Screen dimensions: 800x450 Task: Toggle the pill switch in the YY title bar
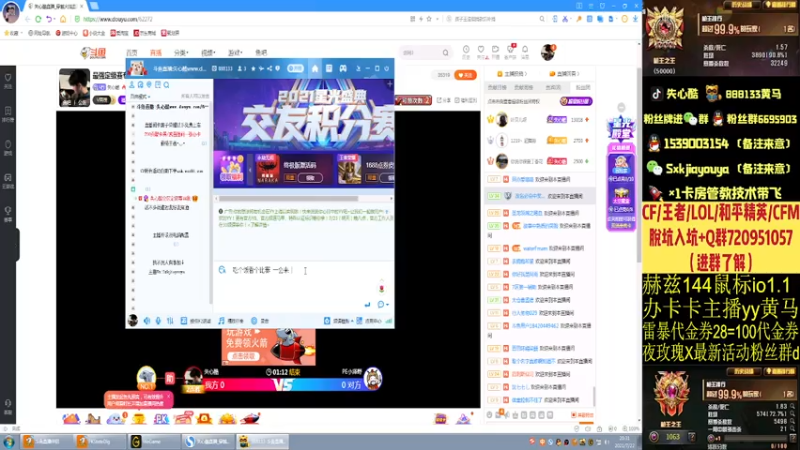pyautogui.click(x=295, y=68)
